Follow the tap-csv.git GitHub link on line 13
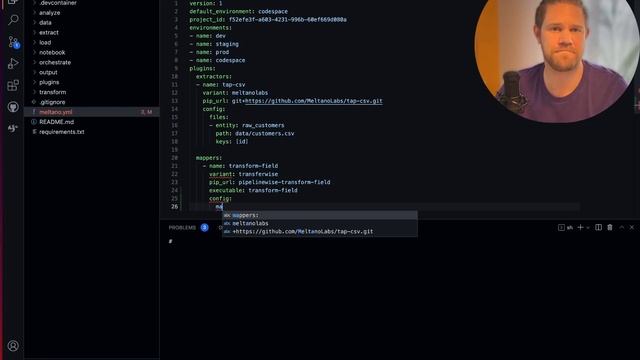640x360 pixels. [313, 101]
